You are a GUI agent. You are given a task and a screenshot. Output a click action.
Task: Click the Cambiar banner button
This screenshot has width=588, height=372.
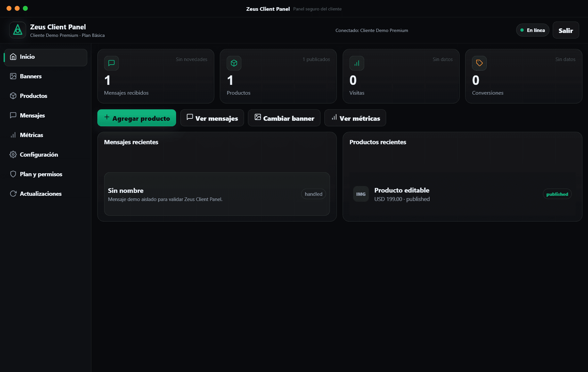pyautogui.click(x=284, y=118)
